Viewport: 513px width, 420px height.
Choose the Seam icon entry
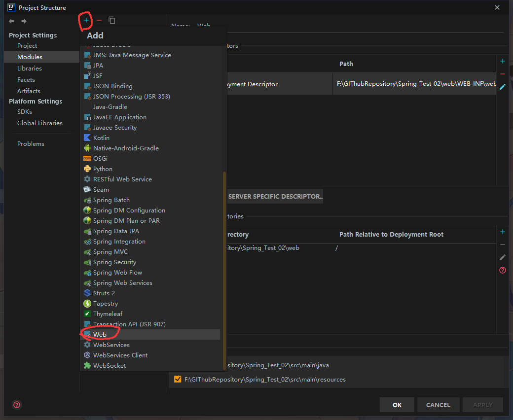(87, 190)
